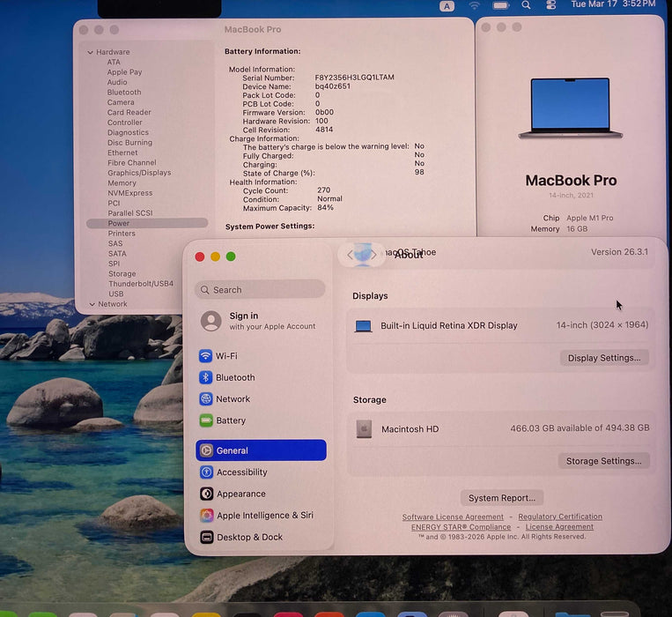Screen dimensions: 672x617
Task: Open Software License Agreement link
Action: 453,517
